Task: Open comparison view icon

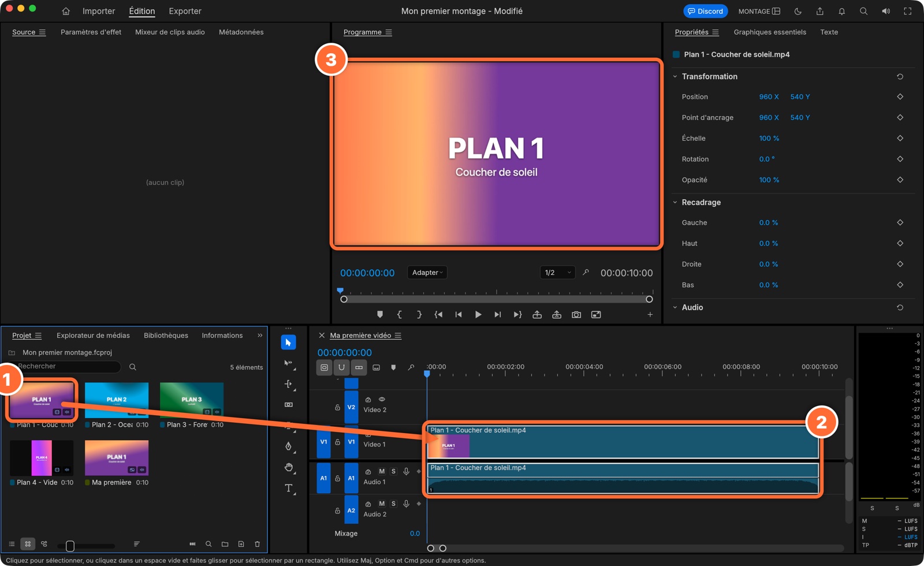Action: click(596, 315)
